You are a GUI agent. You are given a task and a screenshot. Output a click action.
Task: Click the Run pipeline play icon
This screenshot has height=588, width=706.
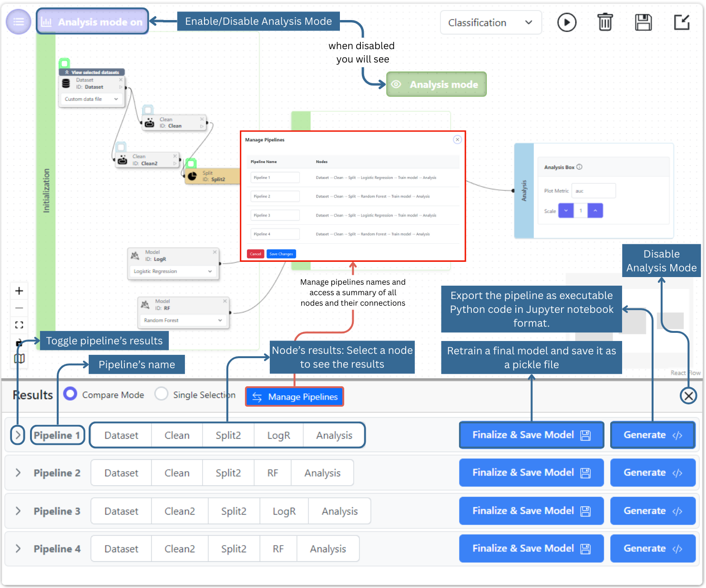(x=566, y=22)
